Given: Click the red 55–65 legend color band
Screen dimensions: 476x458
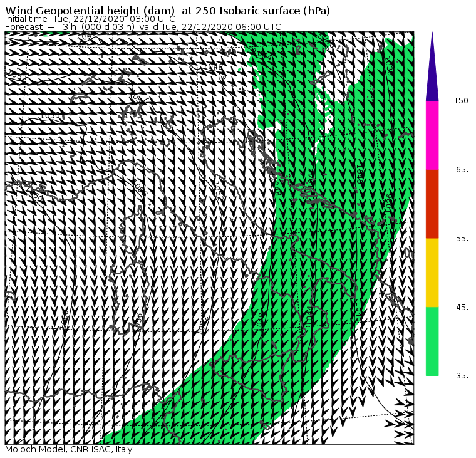Looking at the screenshot, I should [432, 204].
